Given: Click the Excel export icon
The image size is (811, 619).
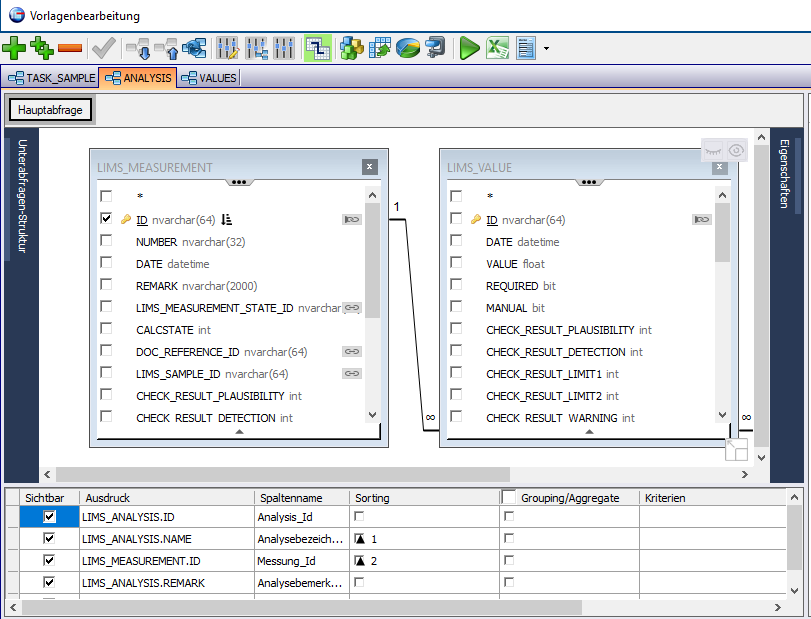Looking at the screenshot, I should tap(497, 47).
